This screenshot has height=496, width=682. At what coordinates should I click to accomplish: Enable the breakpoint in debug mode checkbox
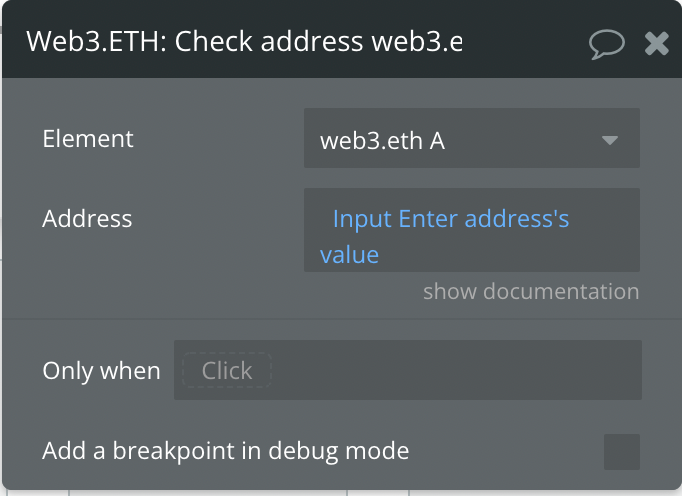click(x=622, y=452)
